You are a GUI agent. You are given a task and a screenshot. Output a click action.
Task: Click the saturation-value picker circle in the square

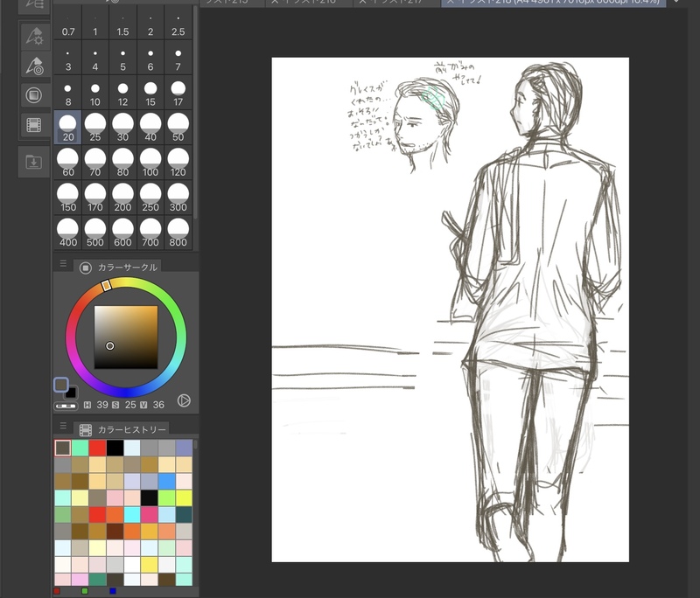110,346
